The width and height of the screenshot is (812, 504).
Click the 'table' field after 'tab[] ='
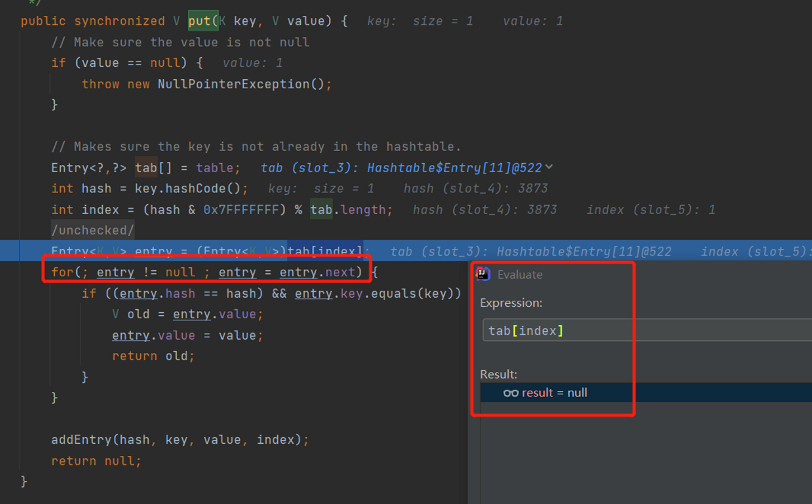(x=214, y=167)
